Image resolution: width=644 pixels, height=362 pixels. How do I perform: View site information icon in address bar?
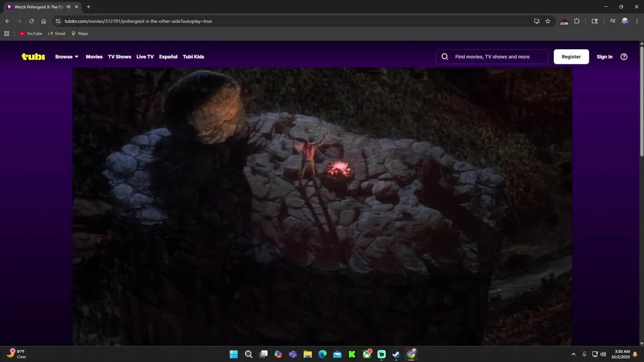58,21
